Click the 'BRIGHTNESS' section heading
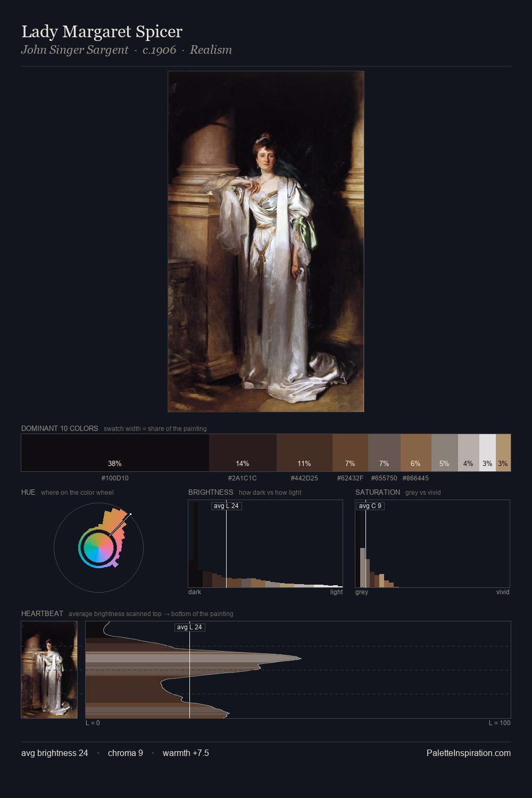Screen dimensions: 532x798 pos(211,492)
